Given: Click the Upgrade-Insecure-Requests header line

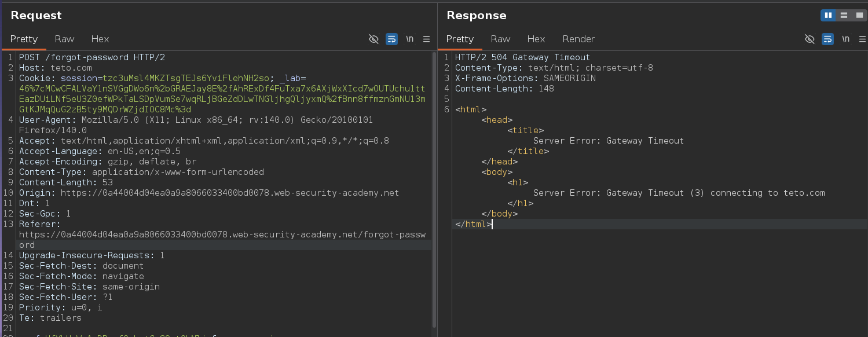Looking at the screenshot, I should pyautogui.click(x=92, y=255).
